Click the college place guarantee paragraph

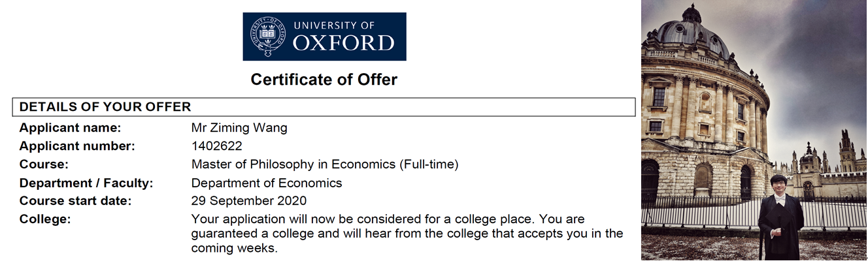point(407,234)
